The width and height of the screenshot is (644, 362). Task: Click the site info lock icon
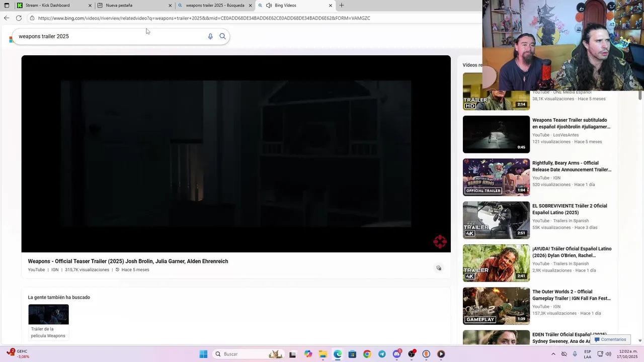[x=32, y=18]
